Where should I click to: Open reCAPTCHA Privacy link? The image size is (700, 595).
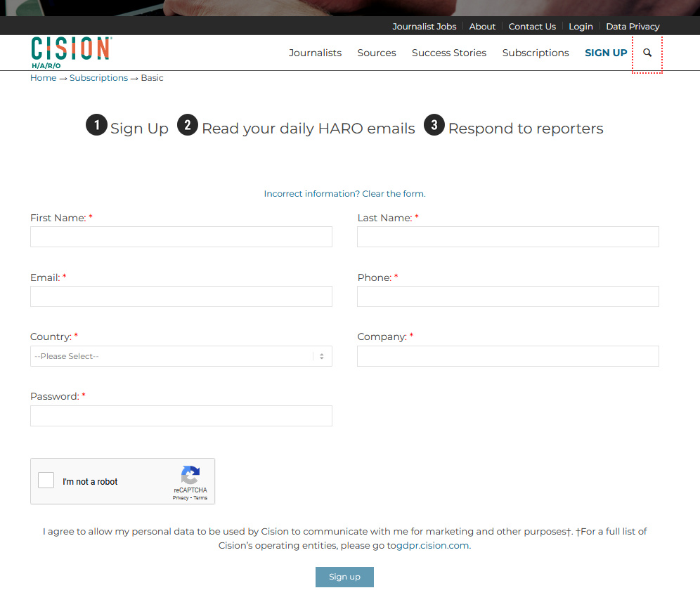pos(181,497)
